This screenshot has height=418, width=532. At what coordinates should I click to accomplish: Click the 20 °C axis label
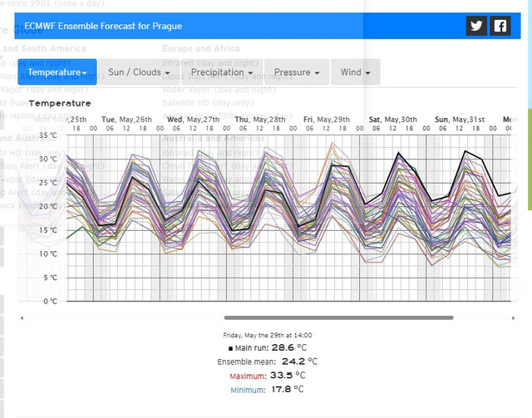(48, 206)
